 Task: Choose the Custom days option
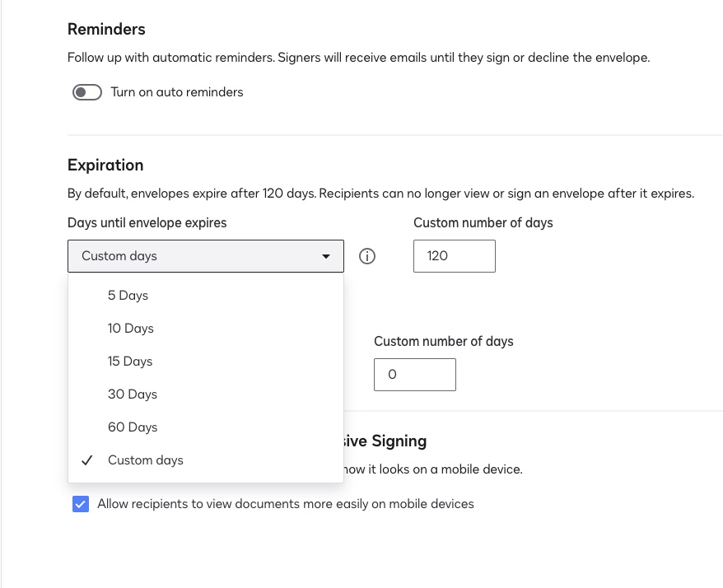pos(145,460)
